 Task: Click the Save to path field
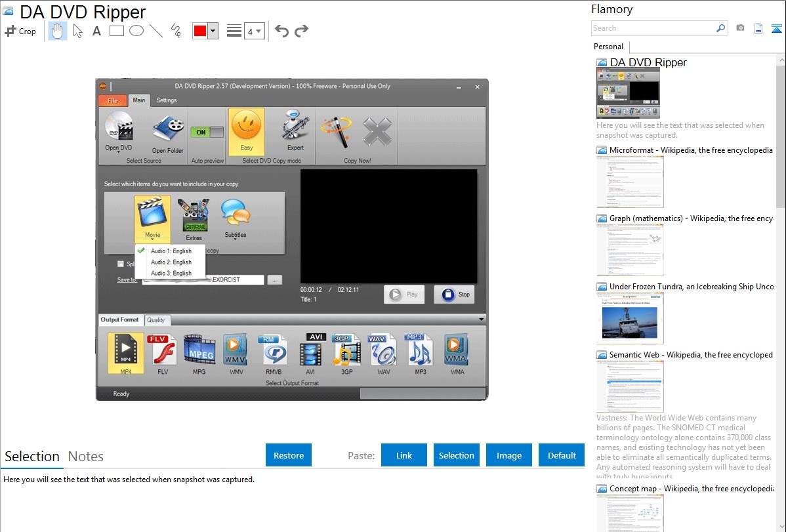point(203,280)
